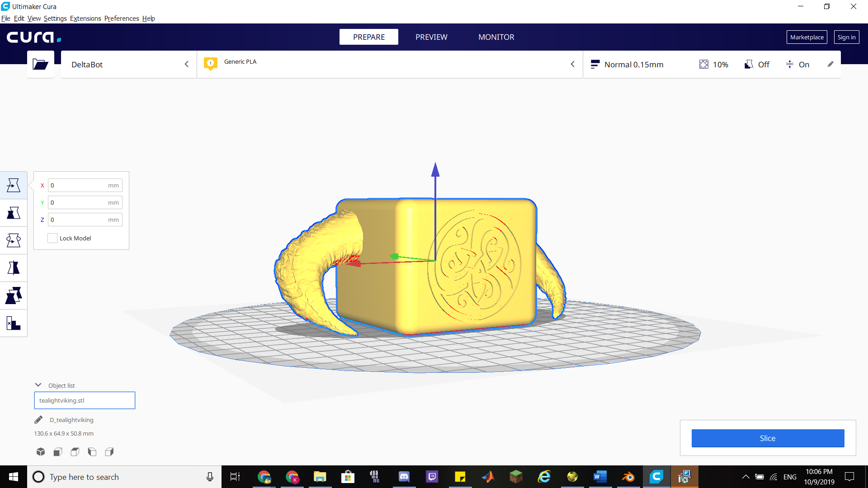The image size is (868, 488).
Task: Switch to the PREVIEW tab
Action: pos(431,37)
